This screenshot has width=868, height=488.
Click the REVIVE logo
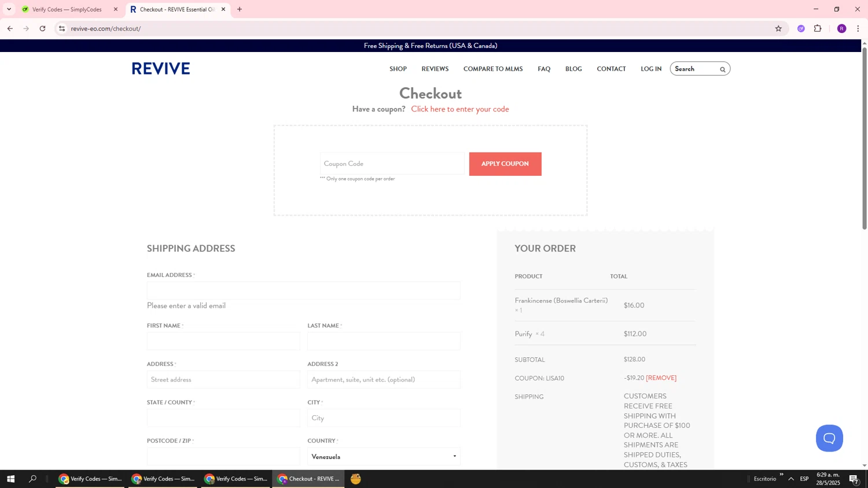pos(161,69)
